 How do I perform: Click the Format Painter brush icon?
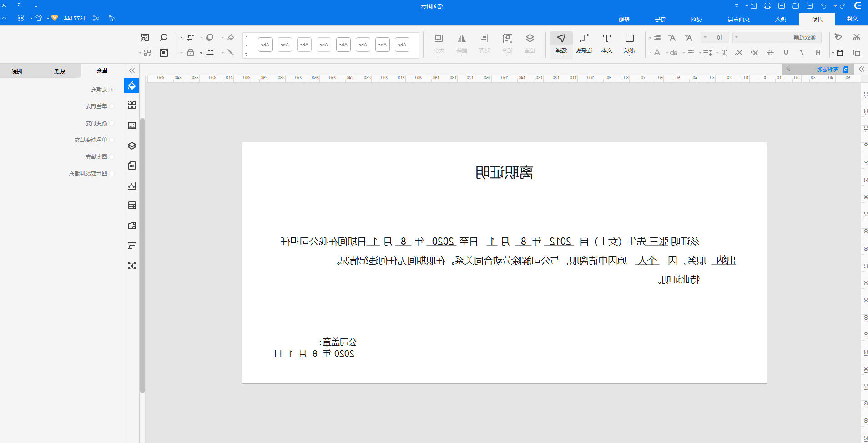838,37
